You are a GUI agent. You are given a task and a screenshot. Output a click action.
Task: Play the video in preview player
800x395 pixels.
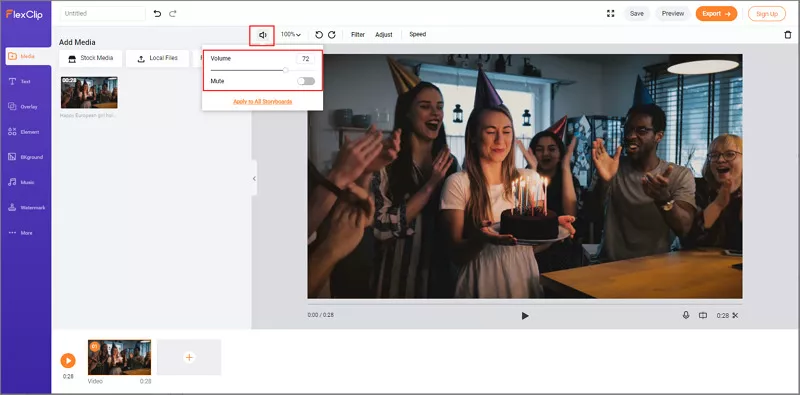click(x=525, y=316)
